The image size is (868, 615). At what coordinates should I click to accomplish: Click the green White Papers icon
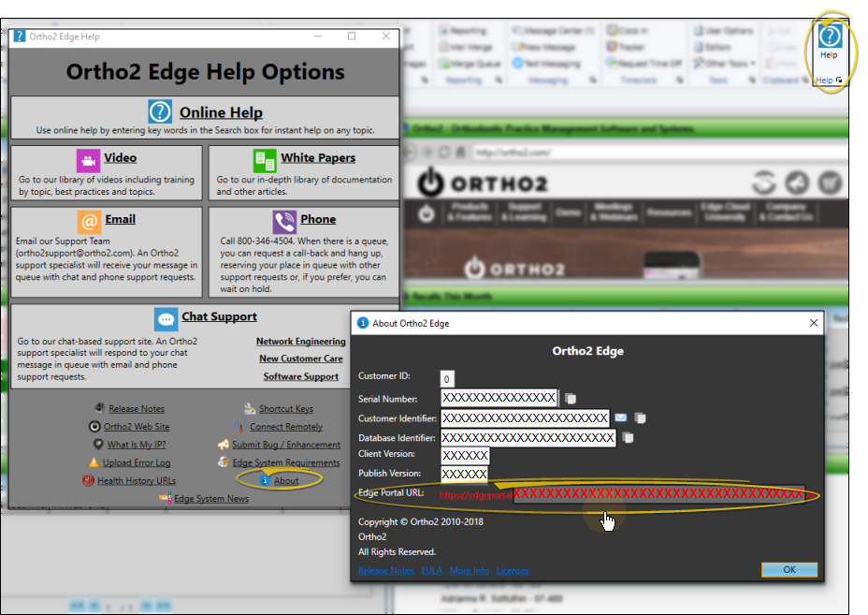[265, 161]
